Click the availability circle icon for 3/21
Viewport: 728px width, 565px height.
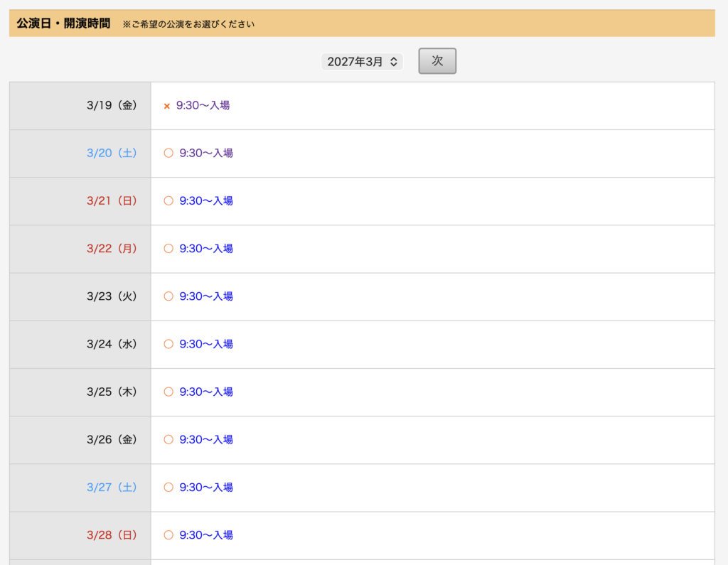(x=168, y=201)
